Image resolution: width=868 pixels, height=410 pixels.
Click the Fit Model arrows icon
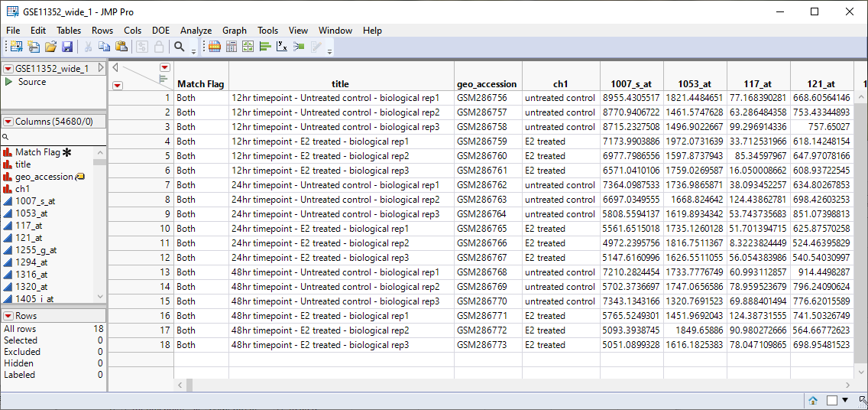299,47
